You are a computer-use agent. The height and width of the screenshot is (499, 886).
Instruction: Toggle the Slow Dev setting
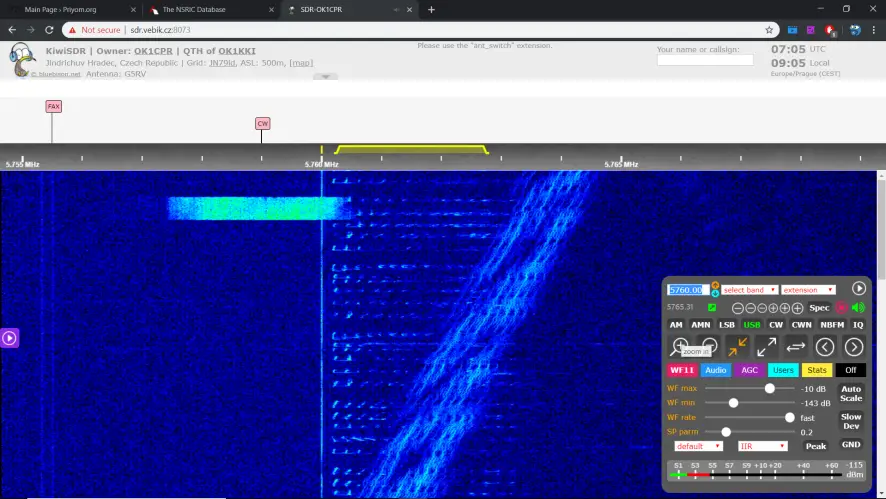[x=851, y=421]
